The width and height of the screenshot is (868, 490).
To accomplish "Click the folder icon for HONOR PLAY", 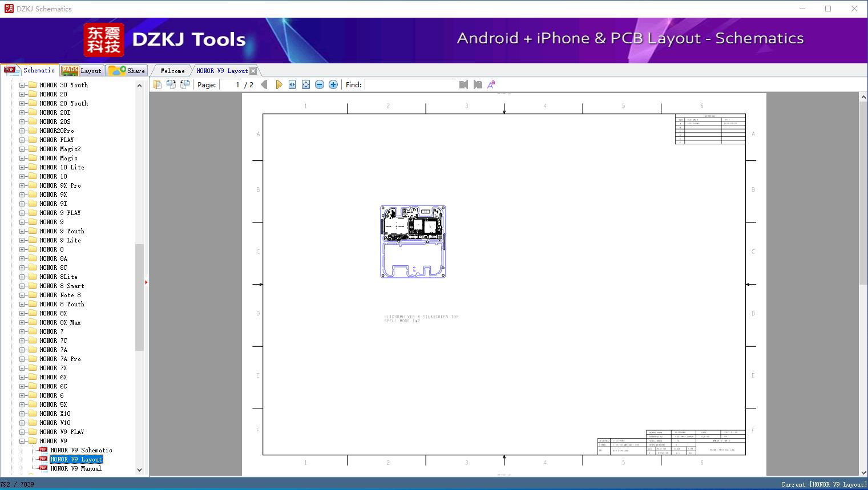I will [x=33, y=140].
